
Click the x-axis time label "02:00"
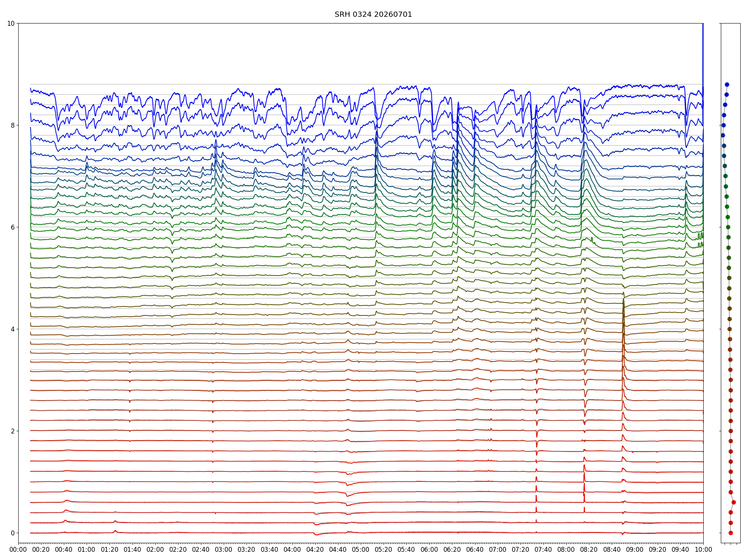tap(155, 550)
